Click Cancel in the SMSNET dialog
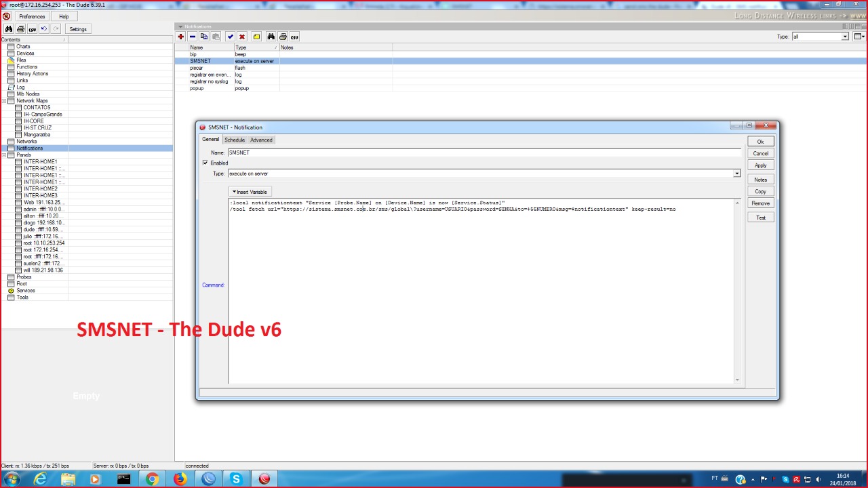The width and height of the screenshot is (868, 488). pos(760,153)
